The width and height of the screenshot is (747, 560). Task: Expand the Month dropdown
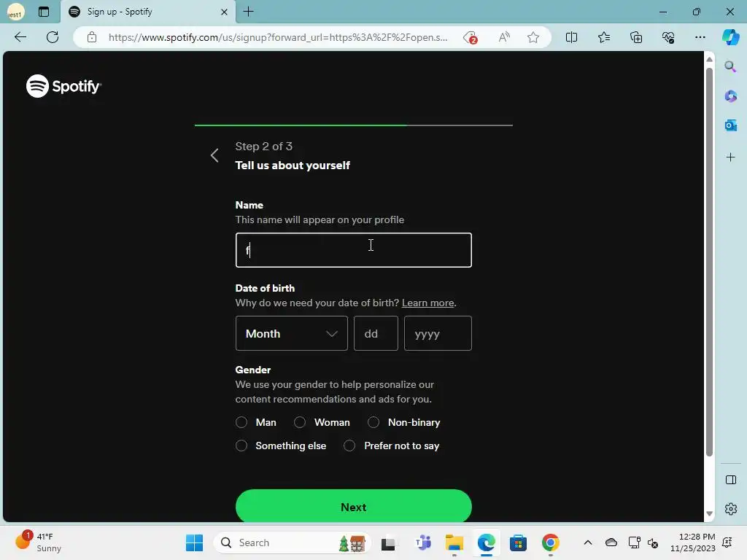tap(292, 333)
